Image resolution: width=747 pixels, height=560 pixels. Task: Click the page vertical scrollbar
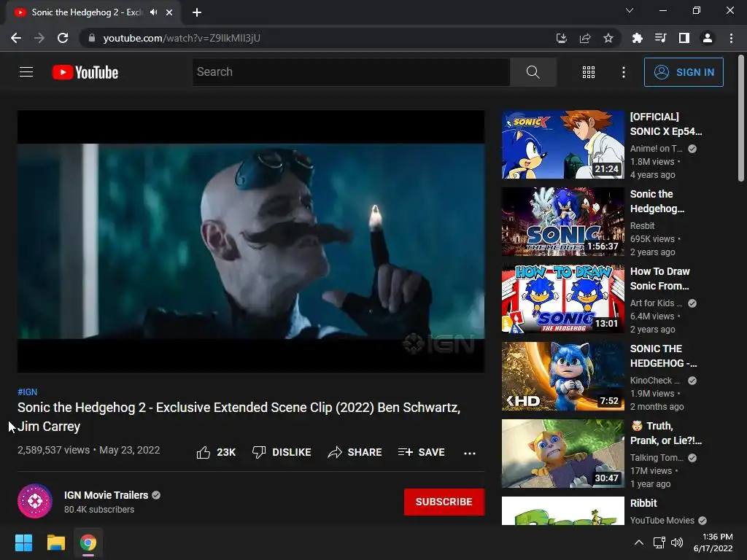741,119
